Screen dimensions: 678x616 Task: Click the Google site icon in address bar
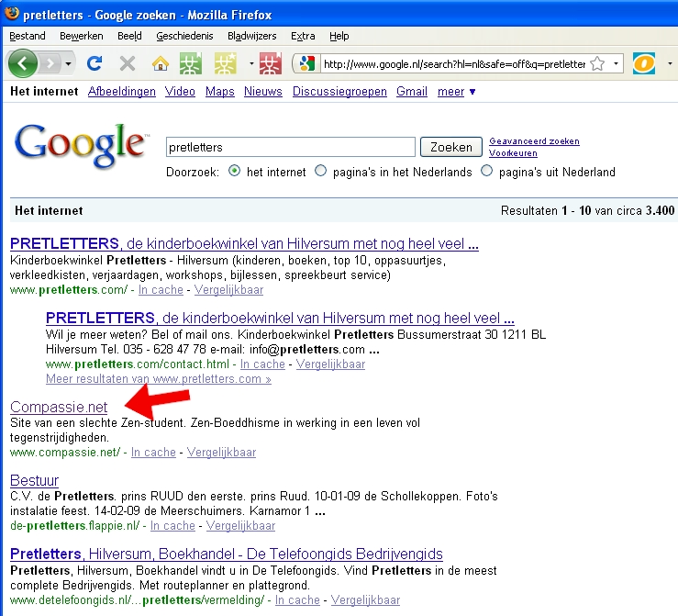tap(306, 64)
